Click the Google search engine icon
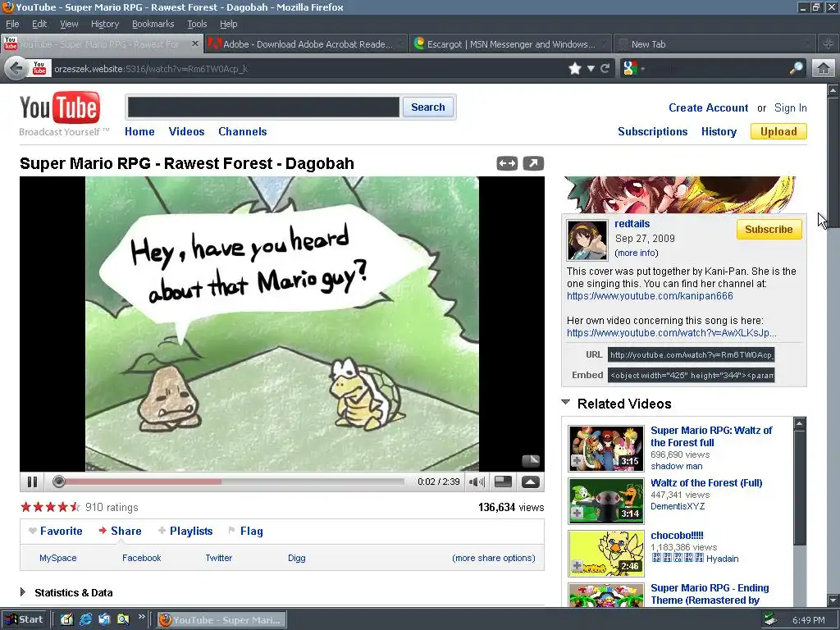840x630 pixels. (x=631, y=69)
